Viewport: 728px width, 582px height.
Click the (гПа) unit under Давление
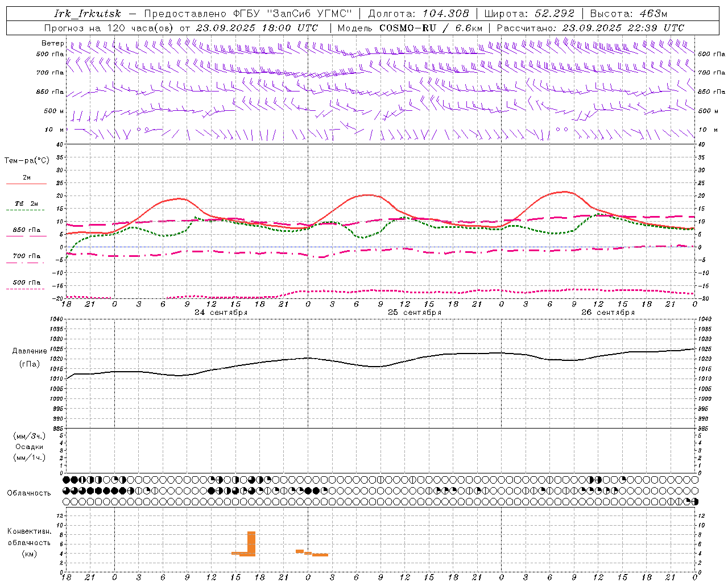click(x=28, y=364)
